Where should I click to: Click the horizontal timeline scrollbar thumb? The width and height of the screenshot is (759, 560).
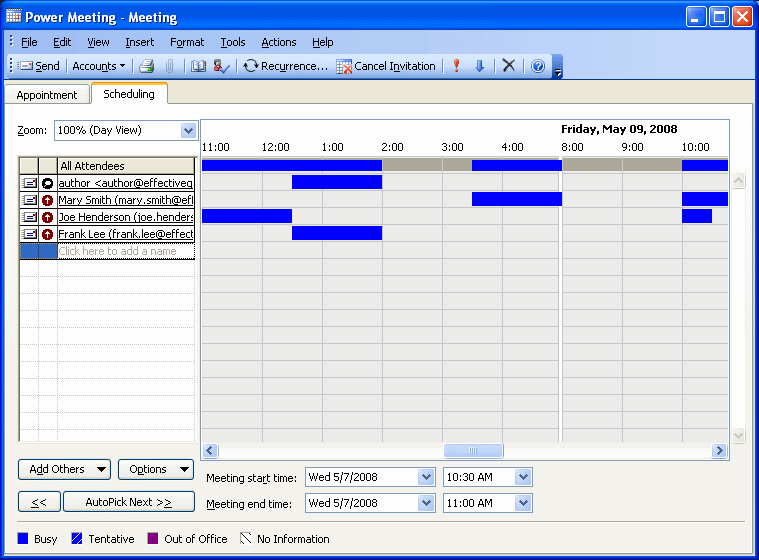[x=473, y=451]
